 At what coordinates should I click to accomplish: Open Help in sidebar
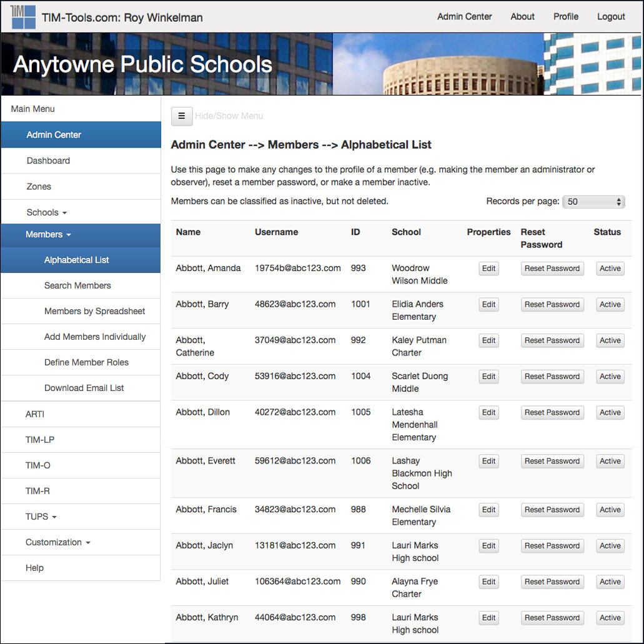(81, 568)
